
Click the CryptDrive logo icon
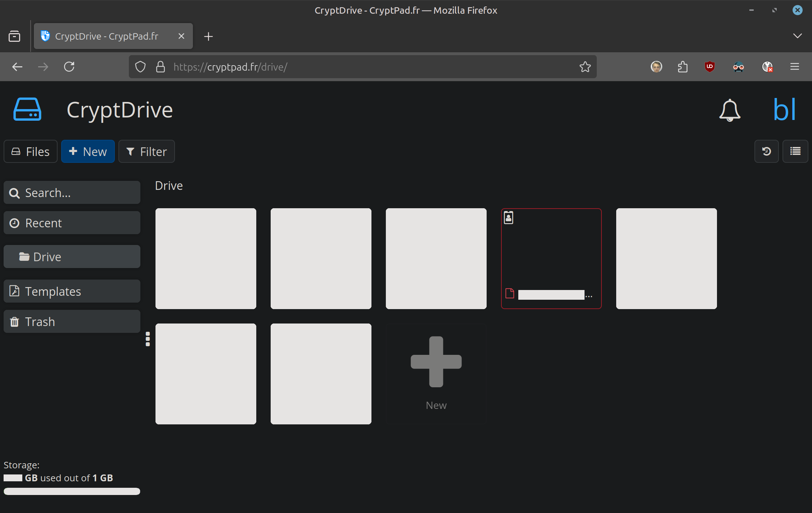tap(27, 110)
